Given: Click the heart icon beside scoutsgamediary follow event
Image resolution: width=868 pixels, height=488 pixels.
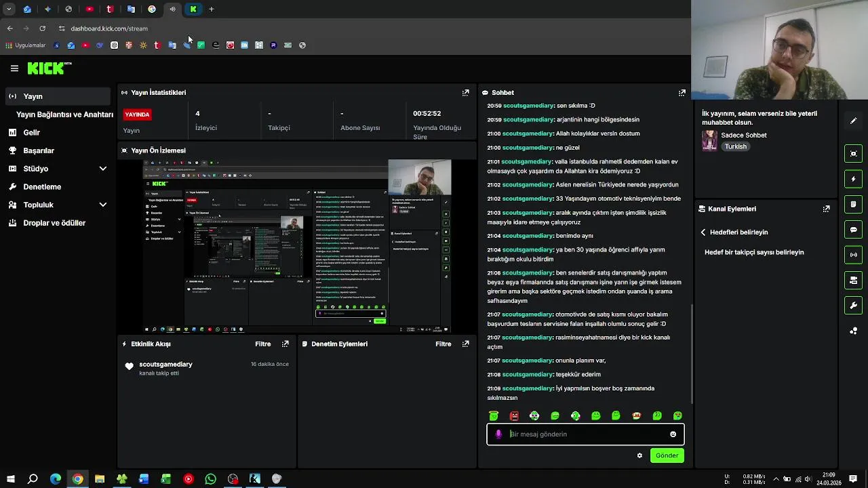Looking at the screenshot, I should [x=129, y=367].
